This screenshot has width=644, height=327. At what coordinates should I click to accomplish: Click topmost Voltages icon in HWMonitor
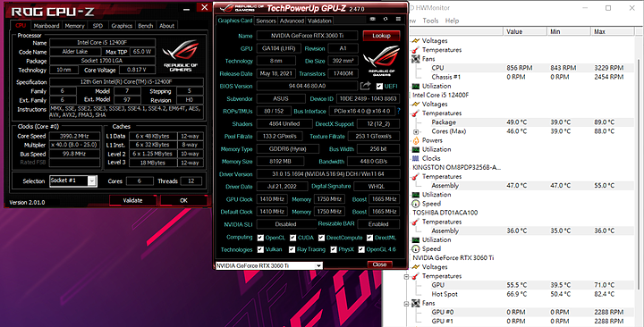pos(416,40)
